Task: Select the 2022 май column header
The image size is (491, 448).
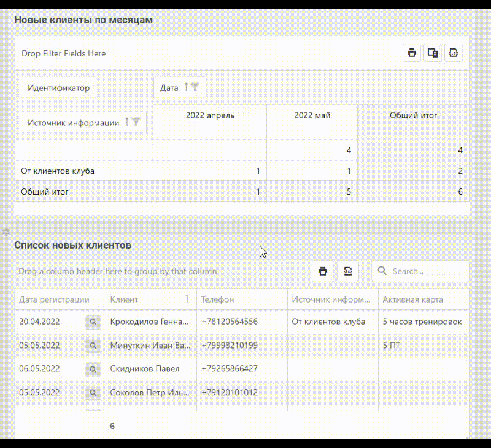Action: click(312, 122)
